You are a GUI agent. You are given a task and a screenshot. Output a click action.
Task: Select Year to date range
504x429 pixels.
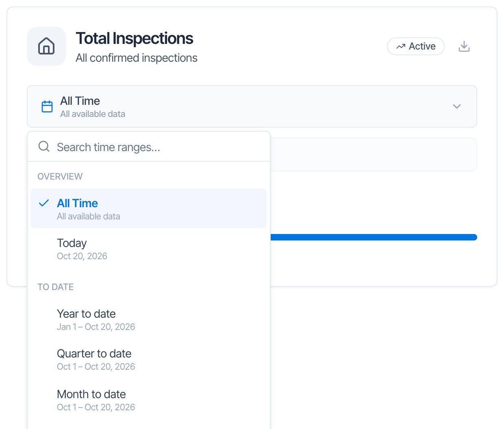[149, 320]
